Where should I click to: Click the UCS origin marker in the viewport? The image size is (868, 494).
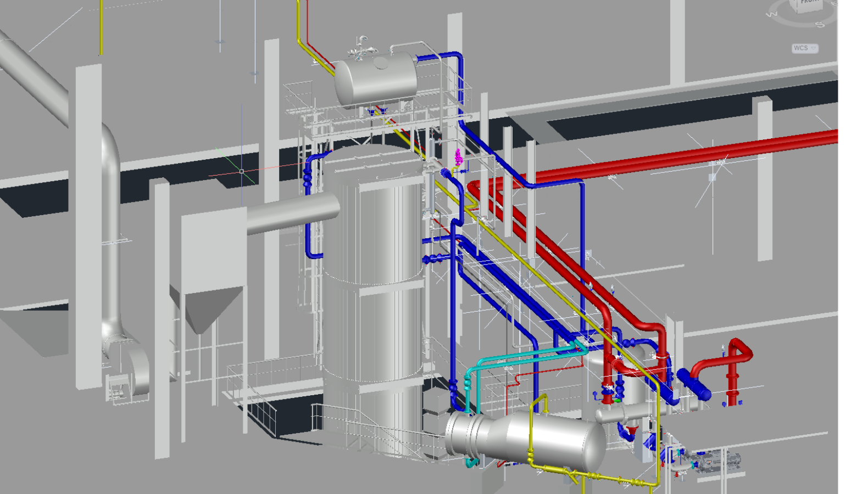tap(241, 171)
